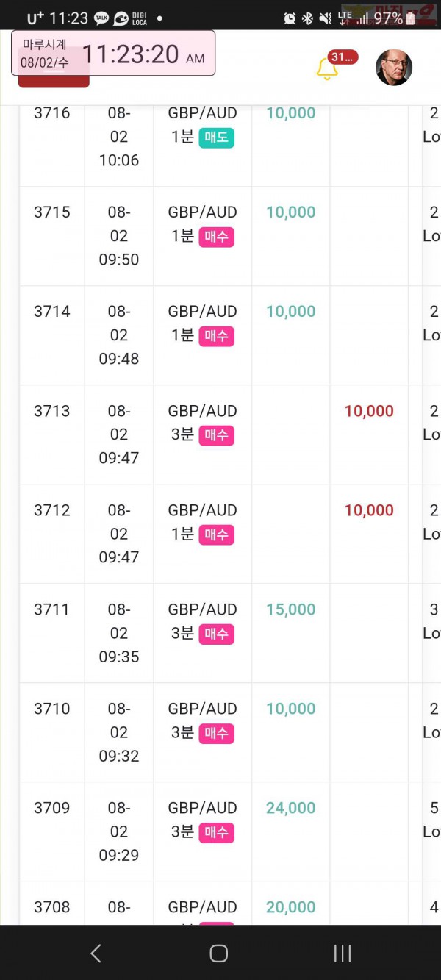Open the recent apps button

point(343,953)
